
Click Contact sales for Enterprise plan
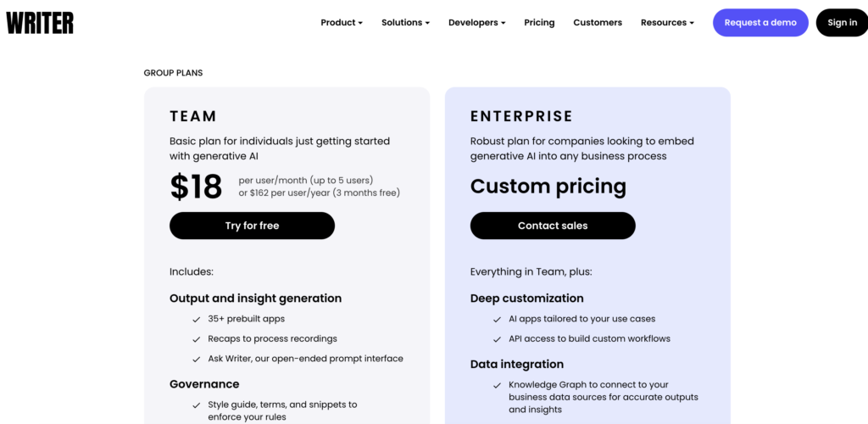tap(553, 226)
